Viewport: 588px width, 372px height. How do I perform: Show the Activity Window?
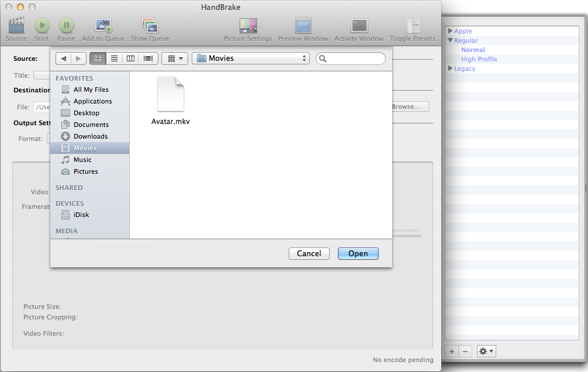coord(359,26)
